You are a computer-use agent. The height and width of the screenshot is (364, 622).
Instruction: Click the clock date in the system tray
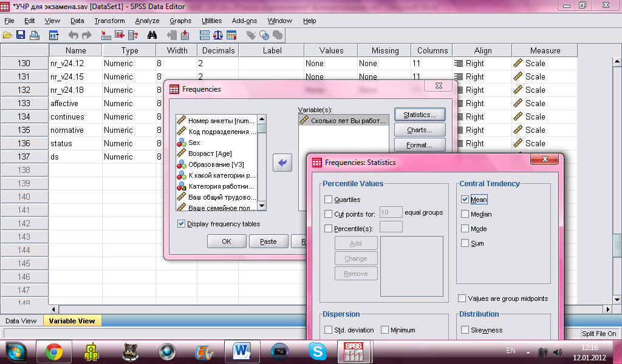[x=589, y=357]
